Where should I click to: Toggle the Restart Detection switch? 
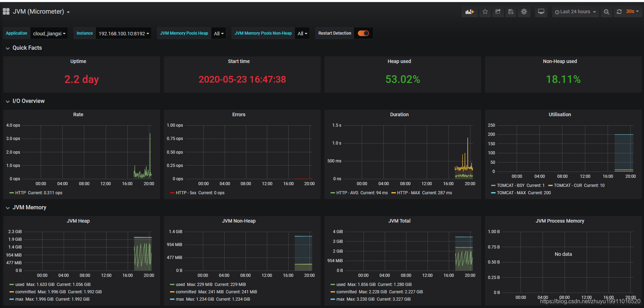pyautogui.click(x=363, y=33)
